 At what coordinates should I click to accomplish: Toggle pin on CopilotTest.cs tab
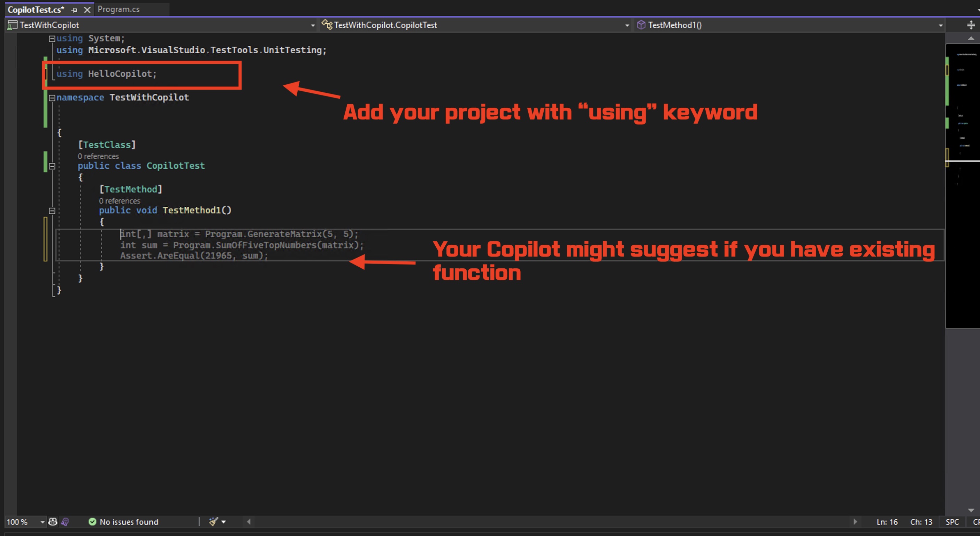tap(74, 10)
